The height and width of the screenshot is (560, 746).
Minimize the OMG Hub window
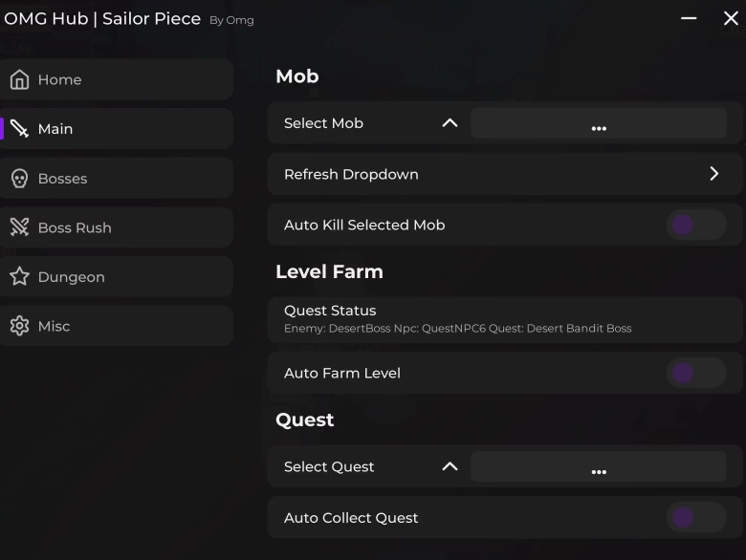[689, 18]
